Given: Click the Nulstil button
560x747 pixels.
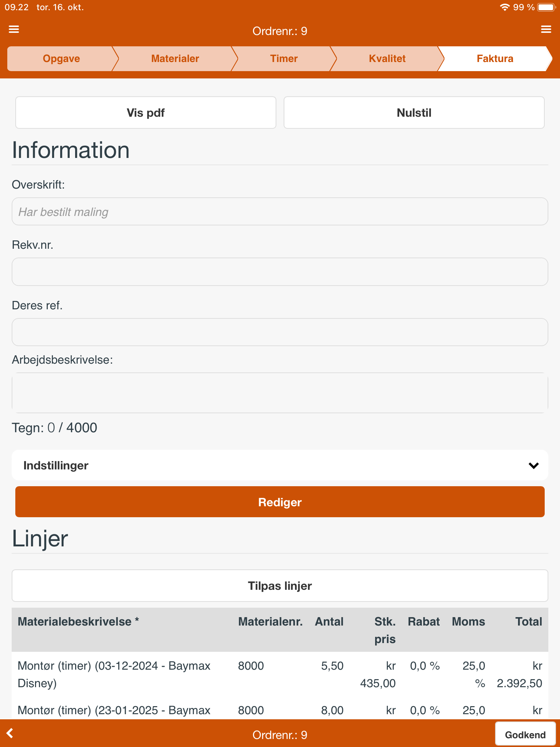Looking at the screenshot, I should pos(414,113).
